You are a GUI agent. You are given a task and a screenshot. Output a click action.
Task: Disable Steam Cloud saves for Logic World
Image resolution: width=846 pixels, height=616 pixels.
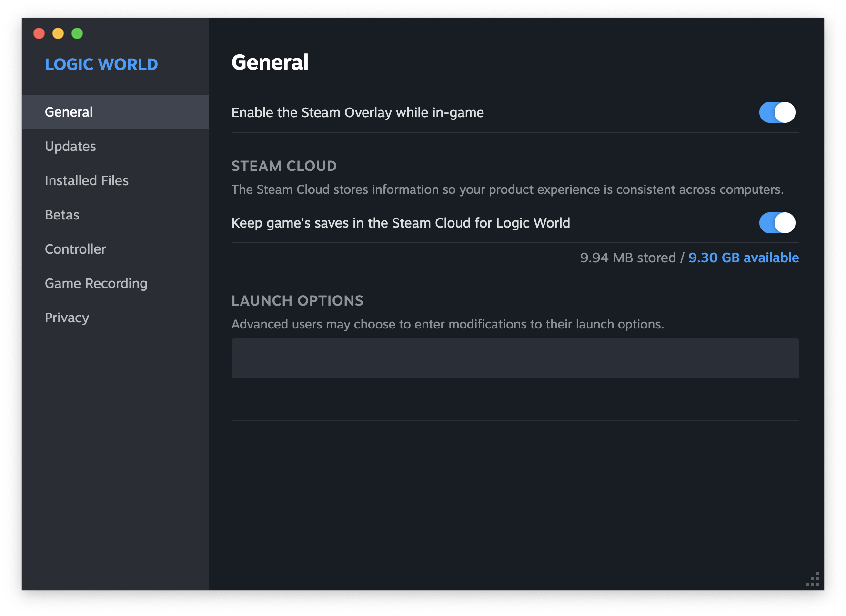click(x=777, y=223)
